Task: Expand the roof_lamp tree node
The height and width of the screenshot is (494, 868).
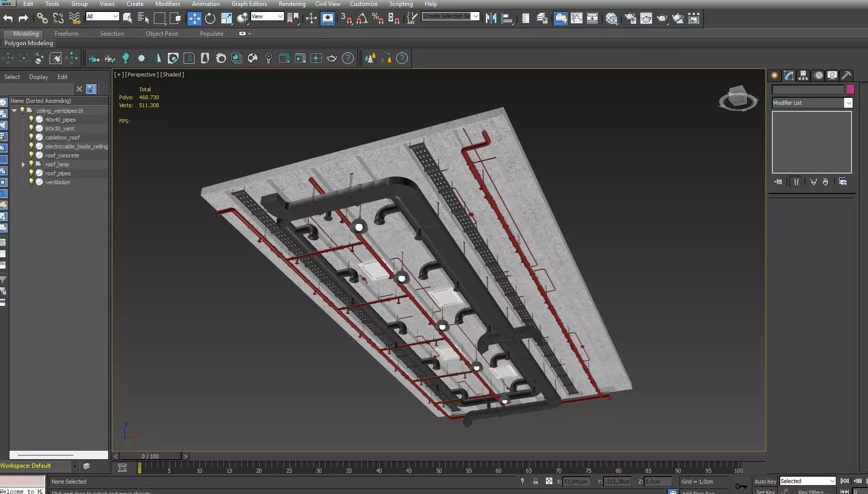Action: tap(23, 164)
